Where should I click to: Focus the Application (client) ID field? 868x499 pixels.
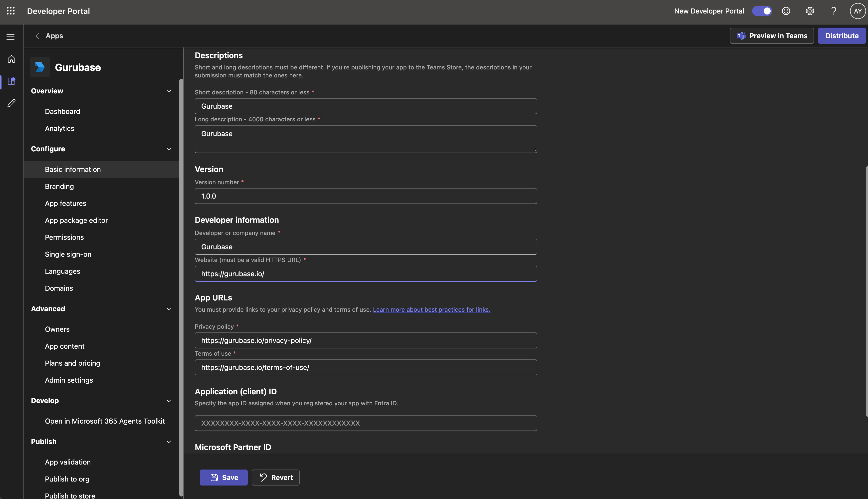366,423
